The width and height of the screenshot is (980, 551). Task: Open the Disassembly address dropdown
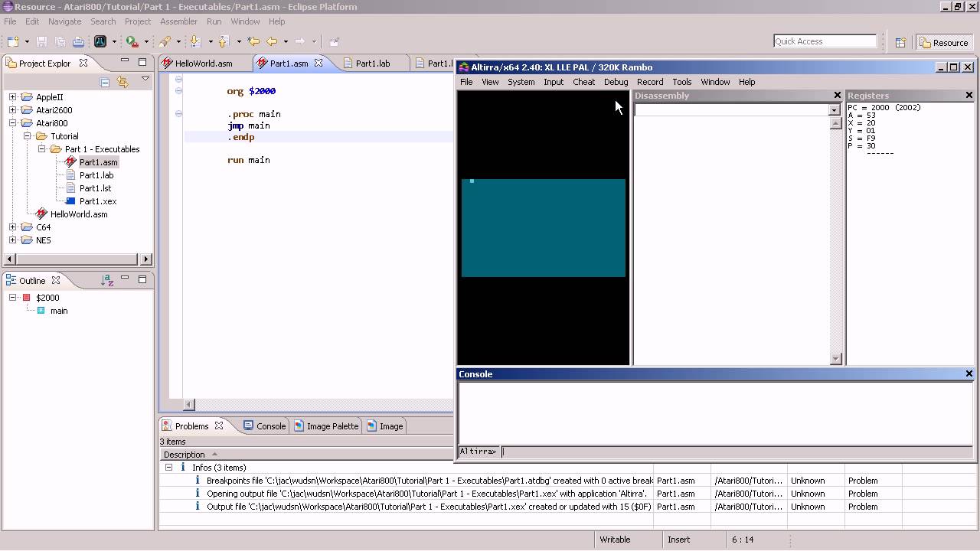[834, 110]
